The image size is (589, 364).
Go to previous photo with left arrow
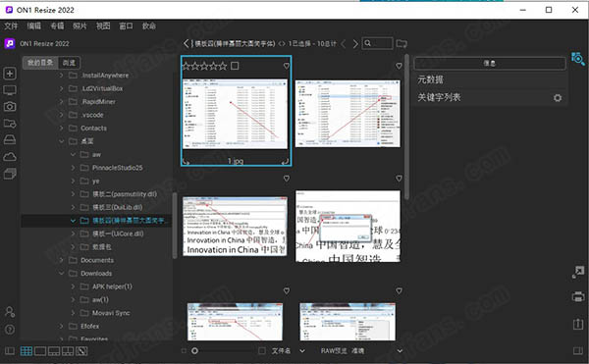[x=343, y=44]
